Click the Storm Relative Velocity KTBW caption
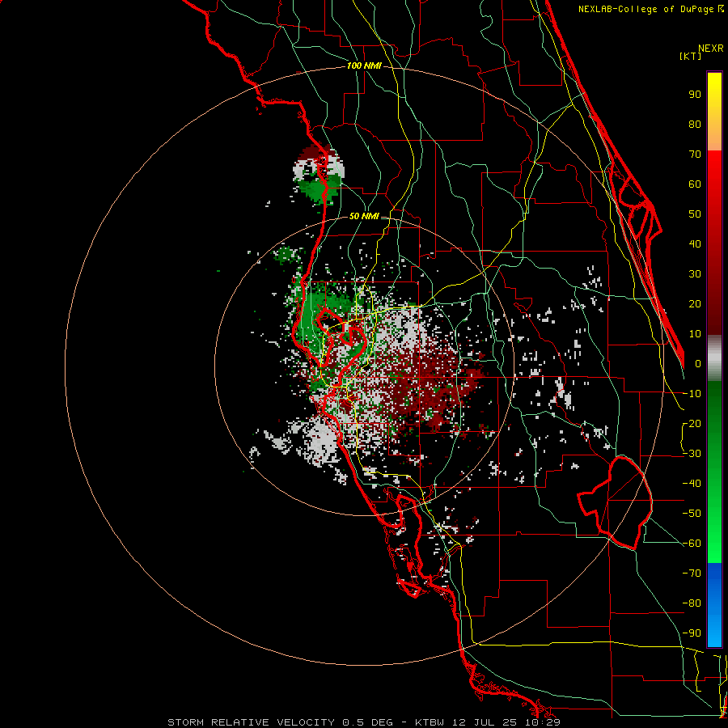 click(363, 722)
